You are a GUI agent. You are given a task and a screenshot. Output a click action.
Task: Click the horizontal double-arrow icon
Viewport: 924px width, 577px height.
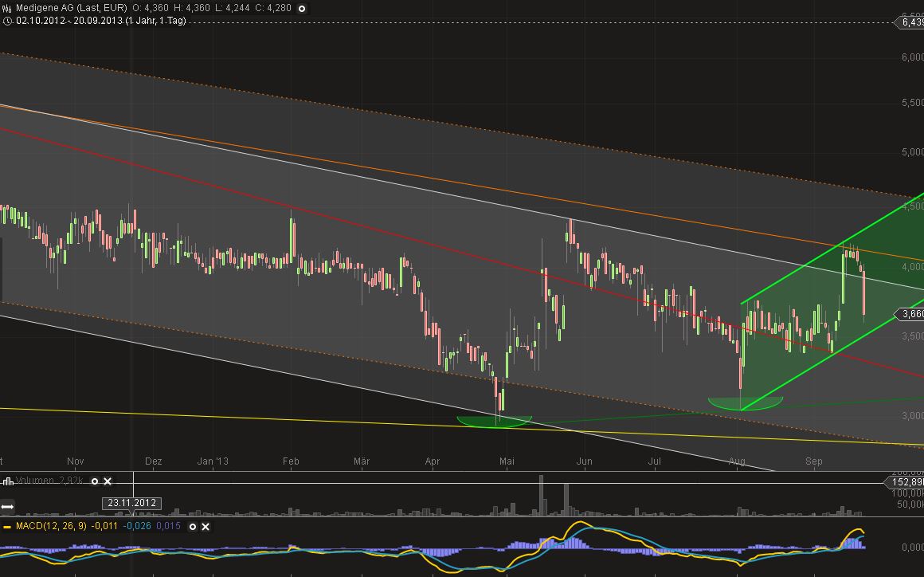(x=7, y=506)
